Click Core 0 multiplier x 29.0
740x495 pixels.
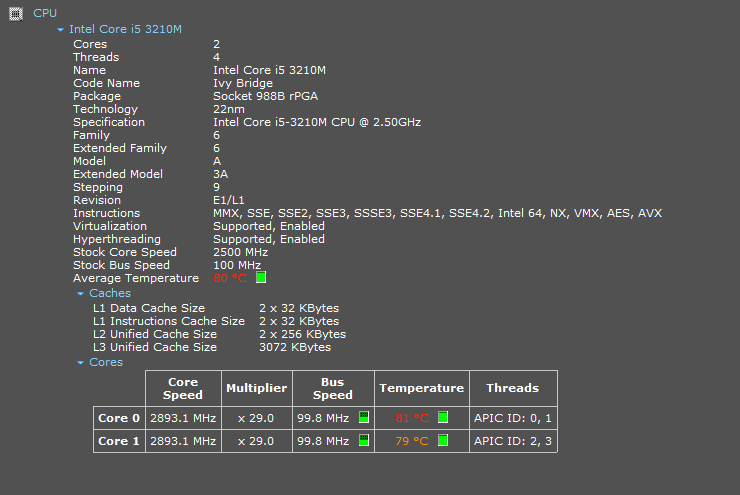(256, 418)
